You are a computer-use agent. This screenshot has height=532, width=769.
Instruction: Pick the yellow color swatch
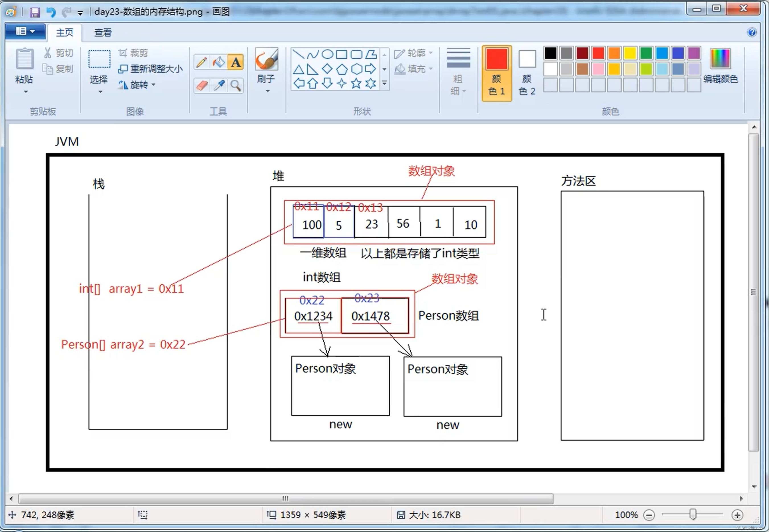pos(630,53)
